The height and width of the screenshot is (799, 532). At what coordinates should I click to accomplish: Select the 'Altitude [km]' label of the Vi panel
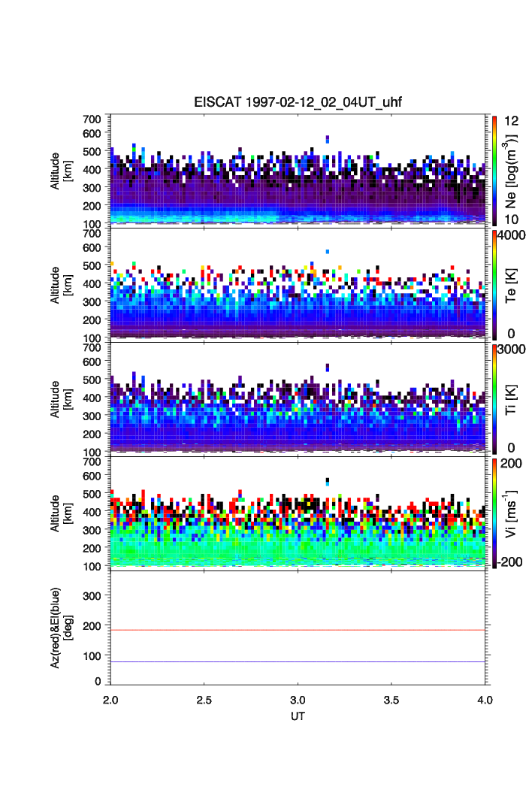point(61,513)
